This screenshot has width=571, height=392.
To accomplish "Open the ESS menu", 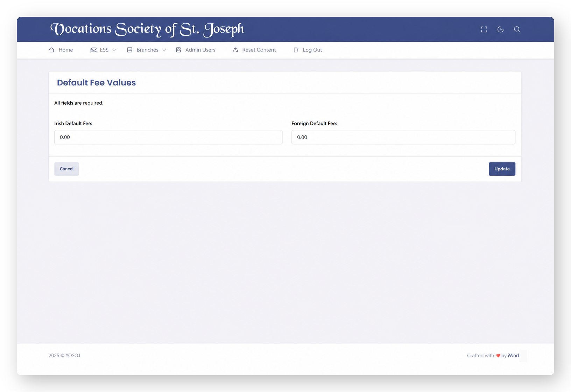I will 103,50.
